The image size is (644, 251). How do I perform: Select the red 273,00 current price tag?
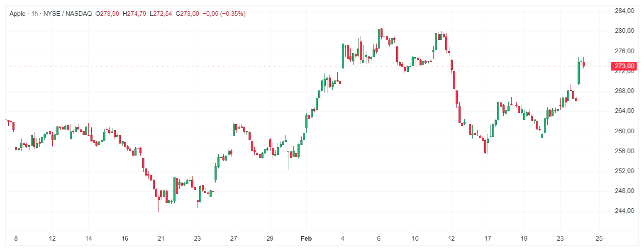[624, 66]
